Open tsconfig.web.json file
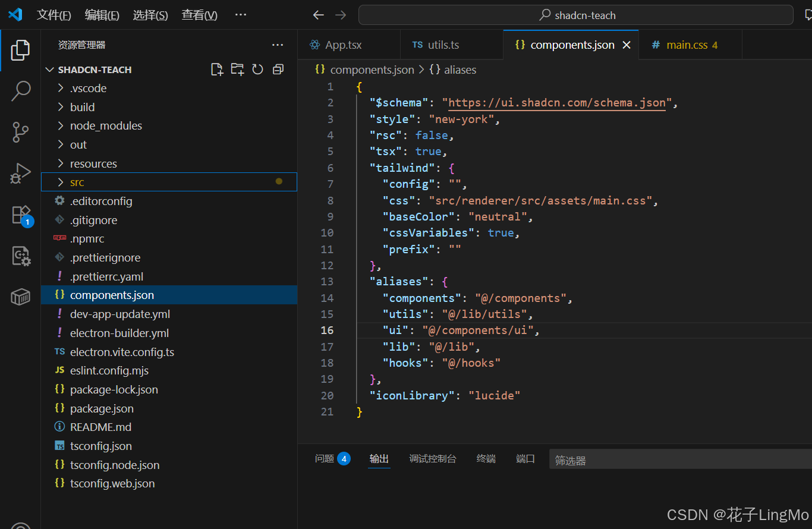 pyautogui.click(x=169, y=484)
